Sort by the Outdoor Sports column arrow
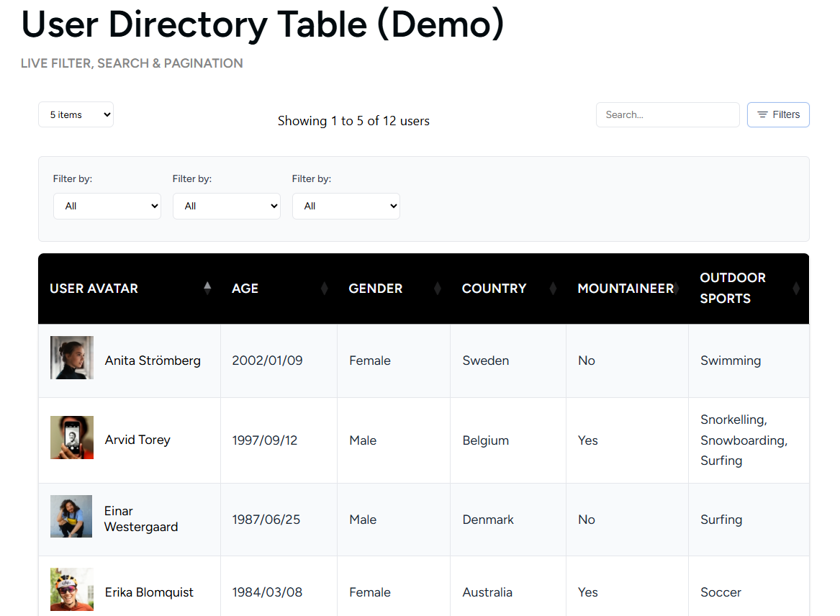840x616 pixels. coord(796,288)
